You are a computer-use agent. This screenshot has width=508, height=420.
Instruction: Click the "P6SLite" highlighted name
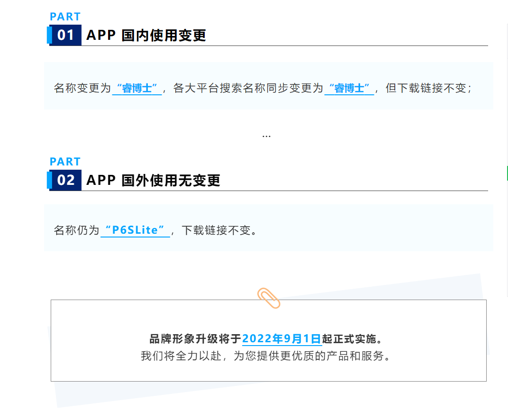click(x=135, y=230)
